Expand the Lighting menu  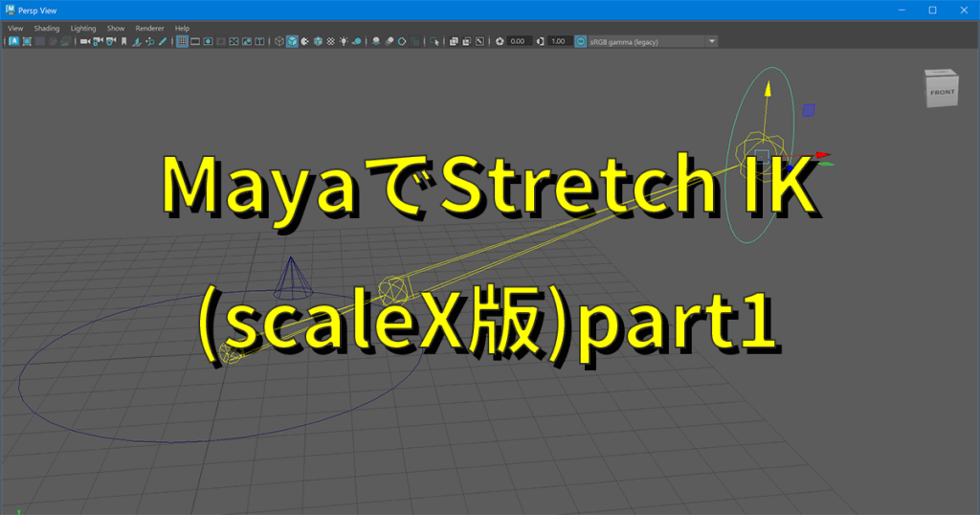coord(82,29)
